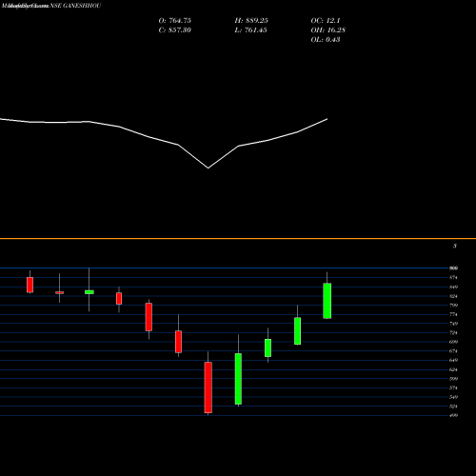This screenshot has width=476, height=476.
Task: Click the 824 price axis label
Action: click(x=454, y=296)
